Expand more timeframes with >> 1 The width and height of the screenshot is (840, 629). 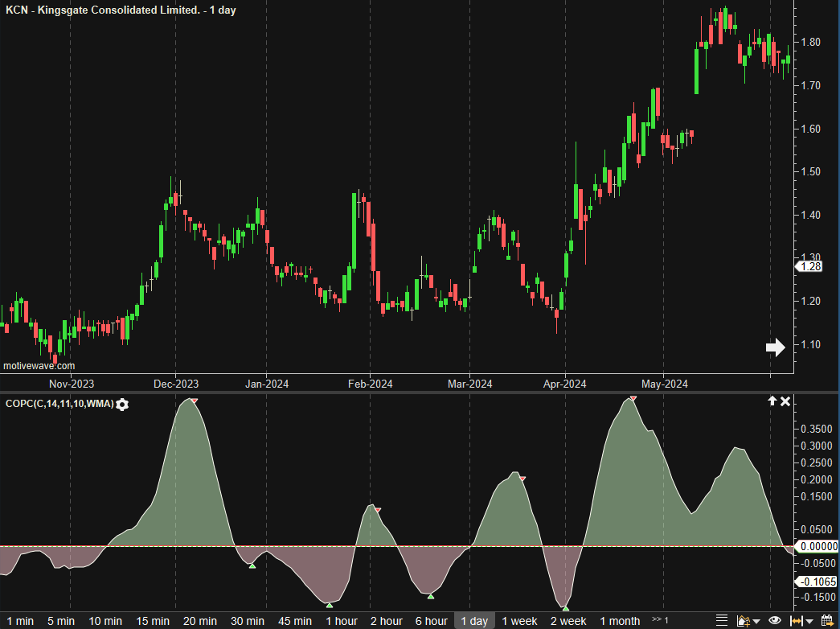(660, 620)
